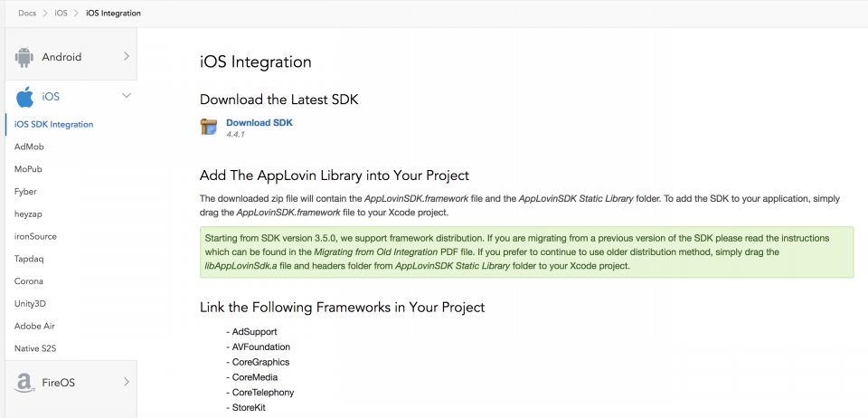The image size is (868, 418).
Task: Click the libAppLovinSdk.a file name text
Action: click(x=239, y=266)
